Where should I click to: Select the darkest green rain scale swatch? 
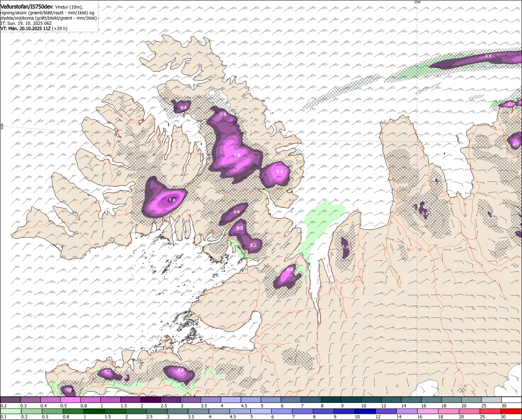[x=94, y=411]
